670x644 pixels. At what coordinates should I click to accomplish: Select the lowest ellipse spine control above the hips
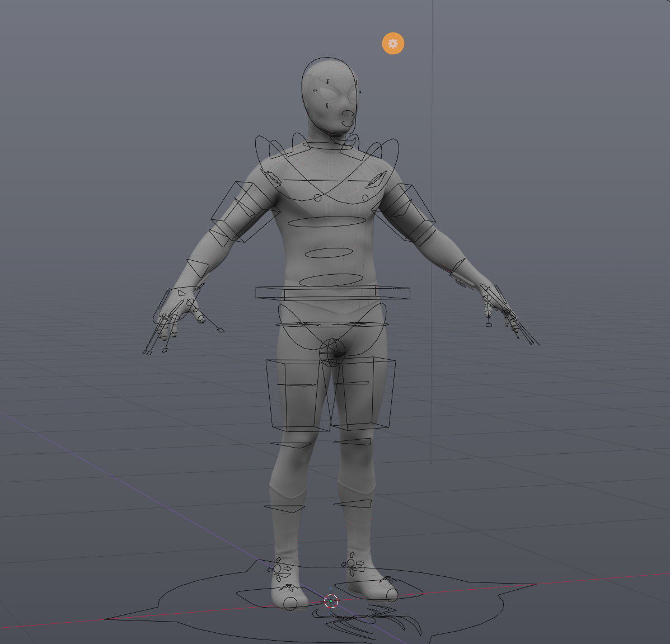pyautogui.click(x=331, y=280)
